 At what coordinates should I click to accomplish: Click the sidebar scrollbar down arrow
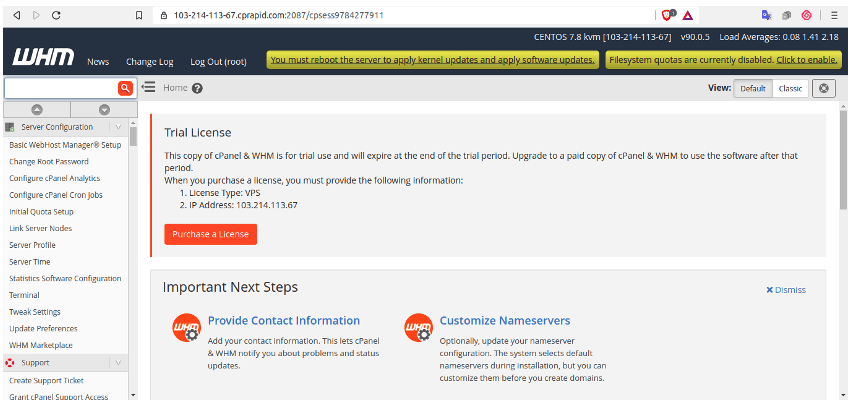coord(133,395)
